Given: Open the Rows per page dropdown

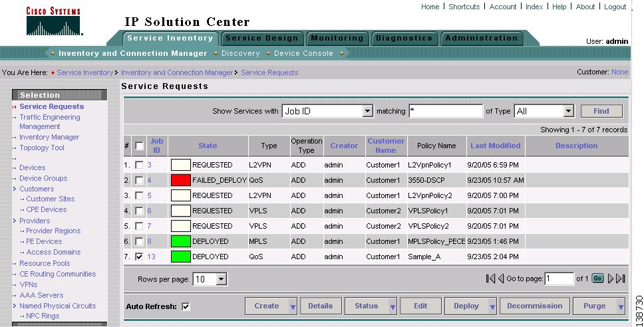Looking at the screenshot, I should [221, 279].
